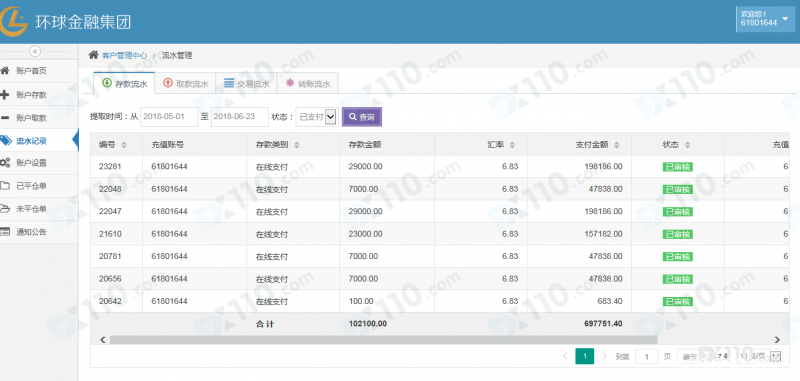Go to previous page arrow in pagination
The image size is (800, 381).
pos(565,355)
